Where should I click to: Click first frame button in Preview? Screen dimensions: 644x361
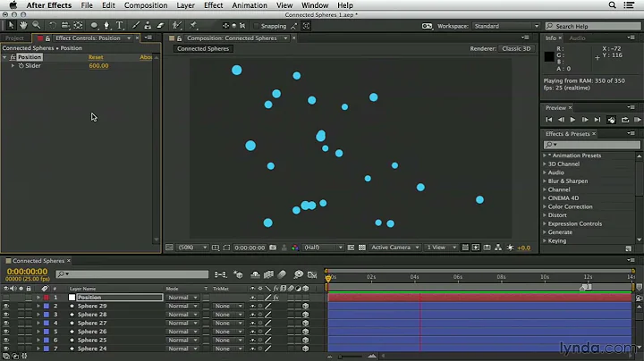[548, 120]
